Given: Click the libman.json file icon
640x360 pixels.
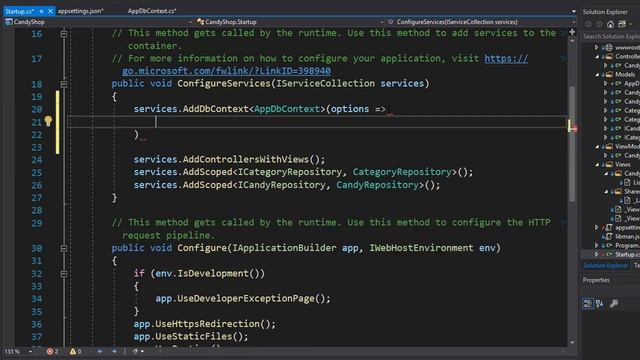Looking at the screenshot, I should (x=609, y=236).
